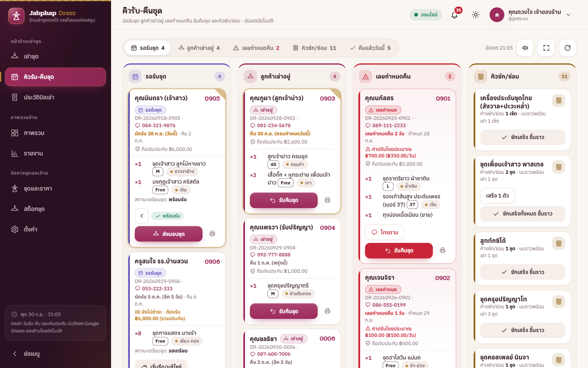Toggle light/dark theme sun icon
Viewport: 588px width, 368px height.
(476, 15)
